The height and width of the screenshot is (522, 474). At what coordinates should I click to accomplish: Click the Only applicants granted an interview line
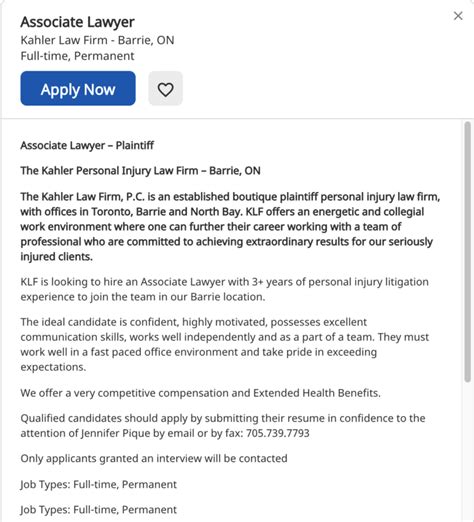(154, 458)
